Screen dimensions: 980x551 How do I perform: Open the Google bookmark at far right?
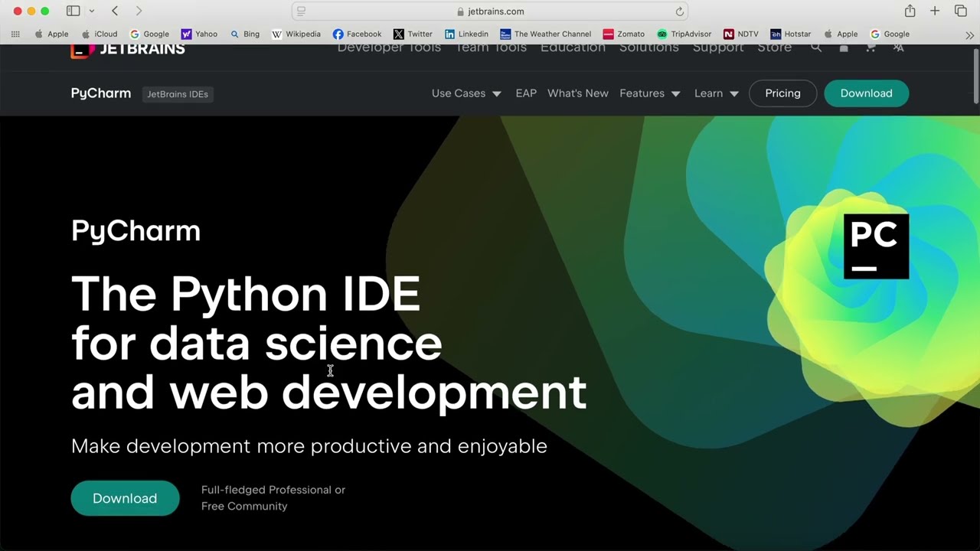890,34
